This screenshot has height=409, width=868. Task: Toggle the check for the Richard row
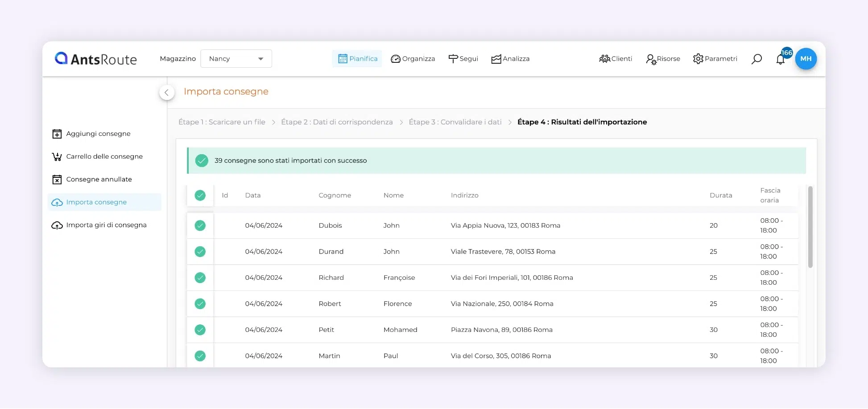[x=200, y=278]
